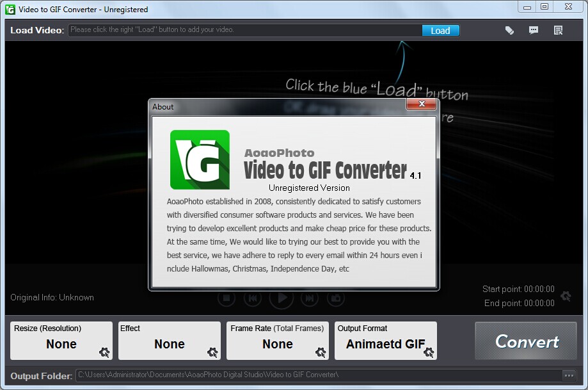Click the next frame button
588x390 pixels.
(310, 298)
